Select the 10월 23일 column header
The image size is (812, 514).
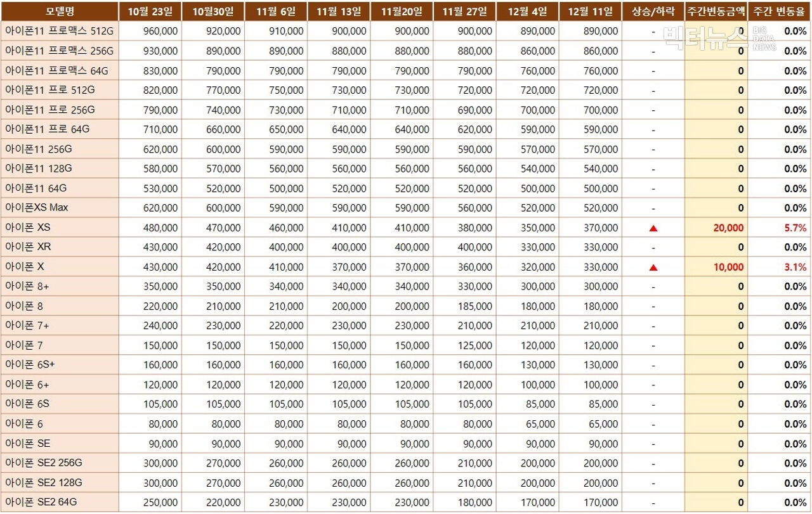[x=150, y=11]
